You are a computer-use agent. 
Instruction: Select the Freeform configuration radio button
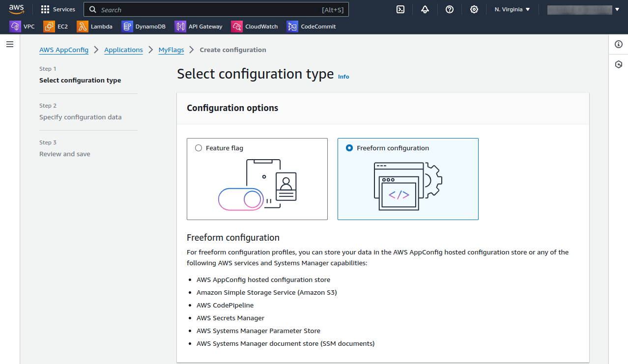tap(349, 148)
